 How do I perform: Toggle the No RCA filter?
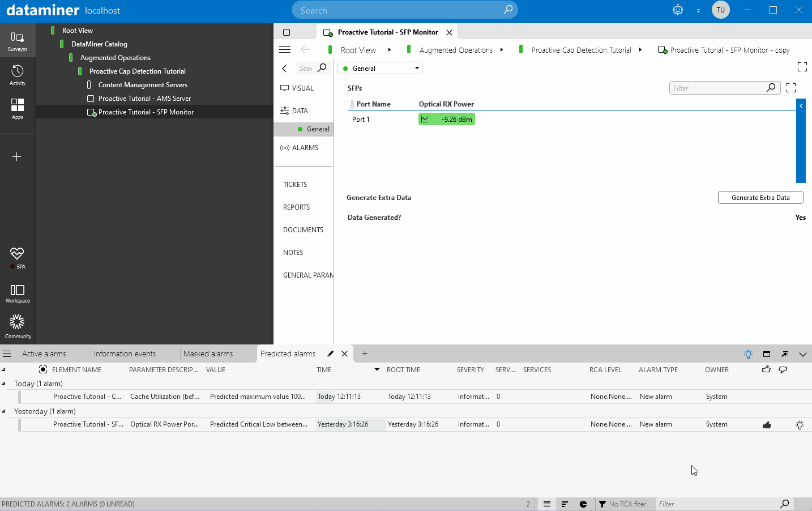(622, 504)
